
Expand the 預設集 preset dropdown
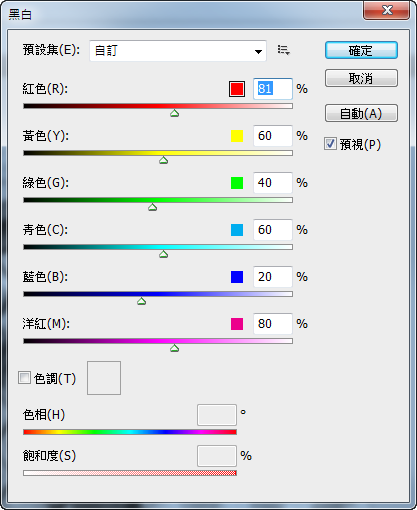coord(178,51)
